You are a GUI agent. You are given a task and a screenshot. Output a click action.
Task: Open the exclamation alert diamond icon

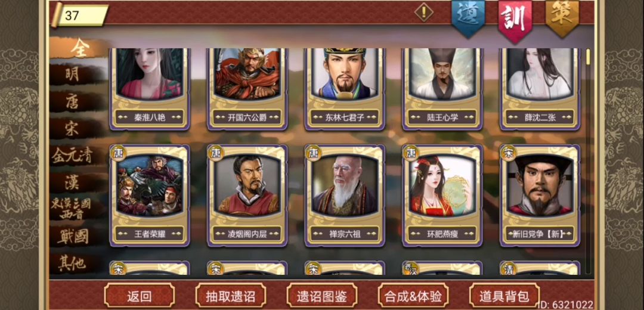click(x=424, y=12)
